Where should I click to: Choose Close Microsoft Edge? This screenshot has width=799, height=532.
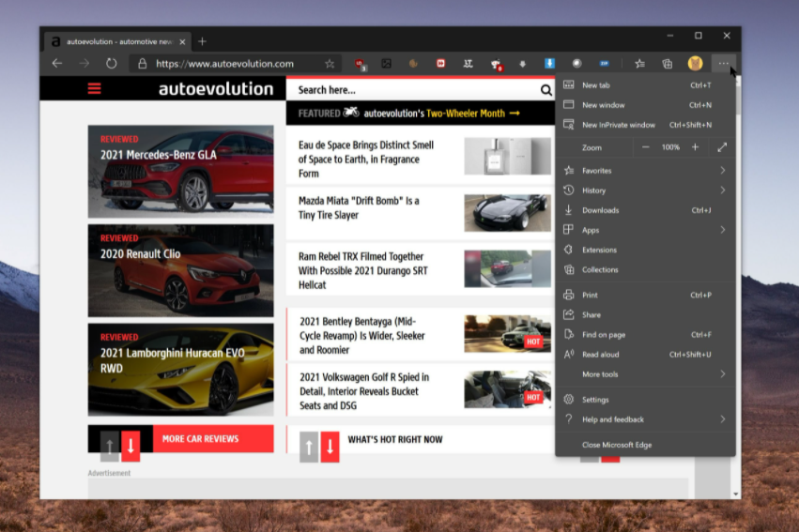pos(645,445)
